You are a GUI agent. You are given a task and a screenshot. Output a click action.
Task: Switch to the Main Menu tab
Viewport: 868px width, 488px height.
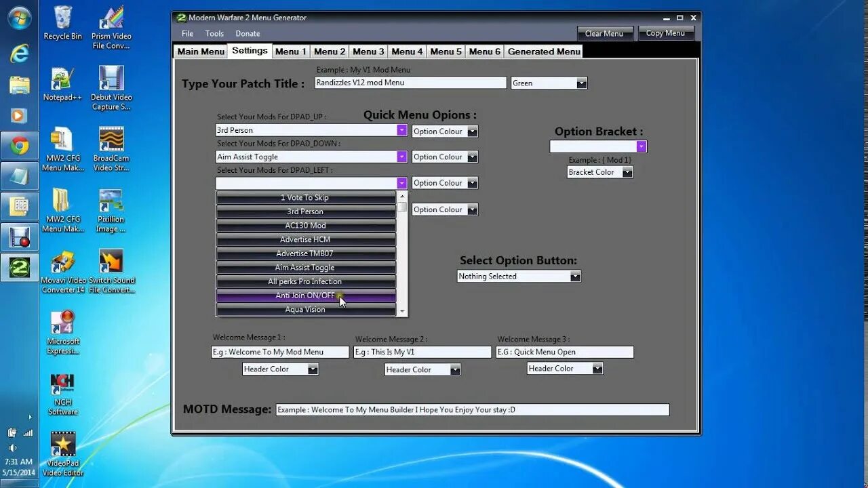pyautogui.click(x=201, y=52)
